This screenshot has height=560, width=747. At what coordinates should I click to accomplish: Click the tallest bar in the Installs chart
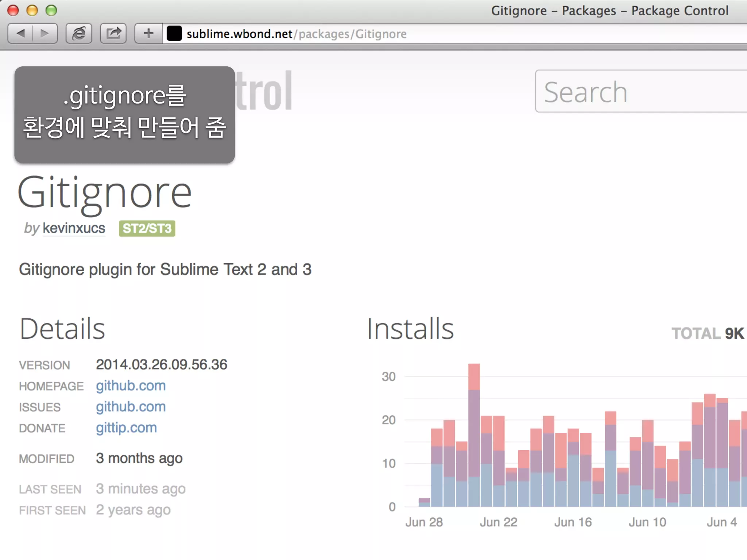pos(474,435)
